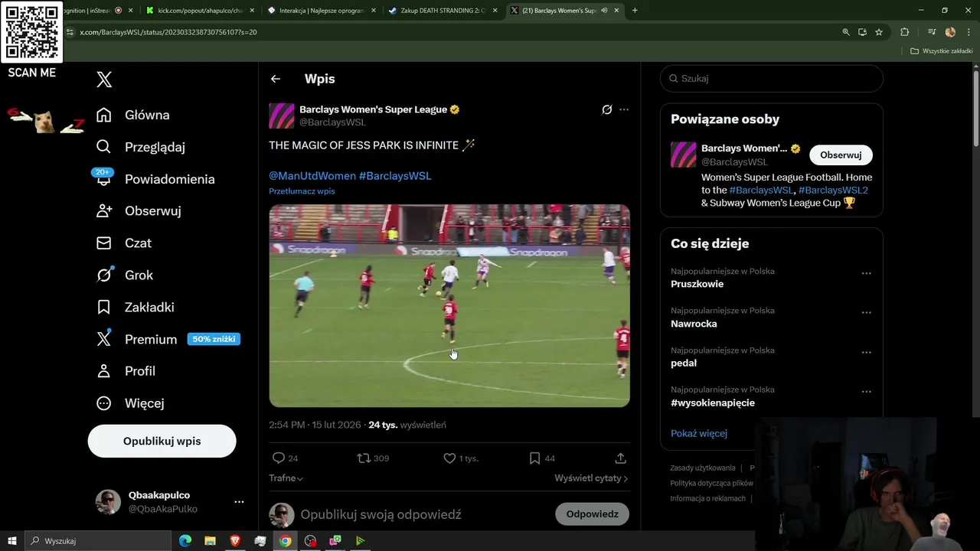This screenshot has width=980, height=551.
Task: Open Chrome extensions puzzle icon
Action: pyautogui.click(x=905, y=32)
